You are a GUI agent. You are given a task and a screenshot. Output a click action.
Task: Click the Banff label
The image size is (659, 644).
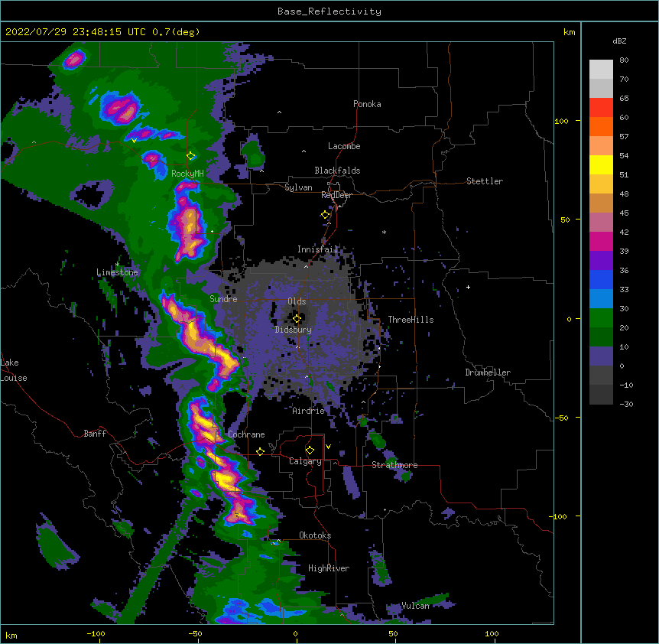coord(95,434)
